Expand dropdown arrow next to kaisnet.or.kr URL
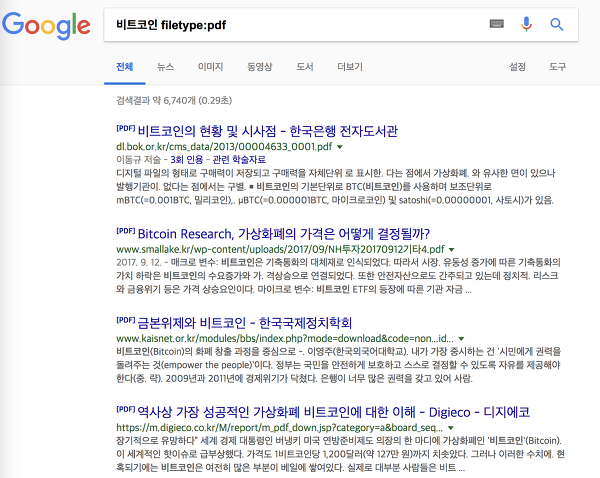600x478 pixels. tap(461, 339)
